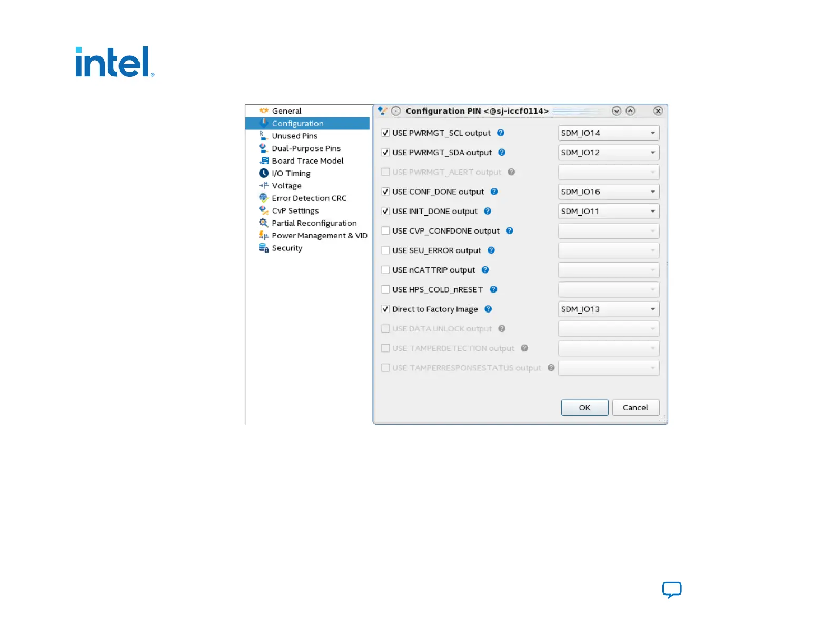Uncheck USE INIT_DONE output
Screen dimensions: 834x644
[385, 211]
